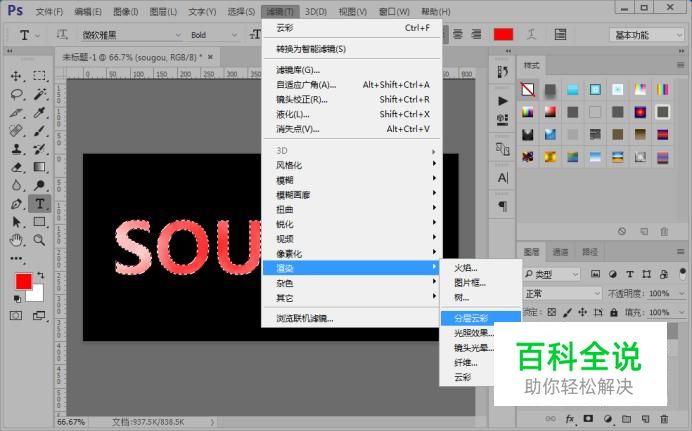Swap foreground and background colors

pyautogui.click(x=41, y=275)
